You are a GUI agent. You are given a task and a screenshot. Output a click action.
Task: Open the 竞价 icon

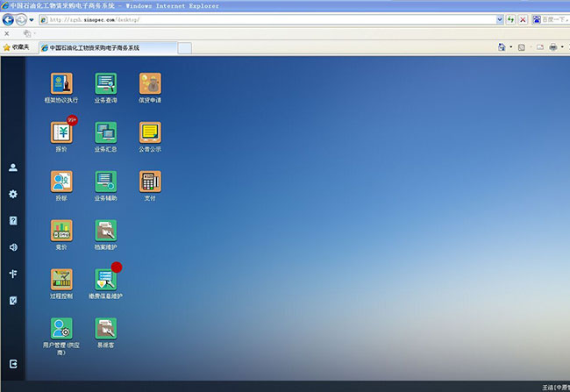click(x=61, y=232)
